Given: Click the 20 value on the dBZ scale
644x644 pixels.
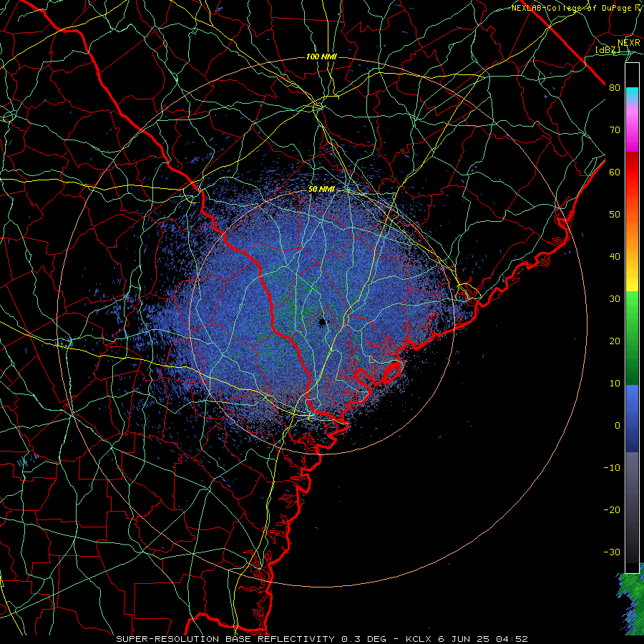Looking at the screenshot, I should [615, 341].
